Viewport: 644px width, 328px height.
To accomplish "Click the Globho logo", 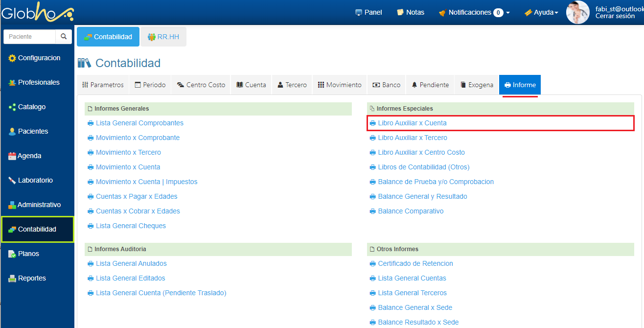I will point(37,12).
